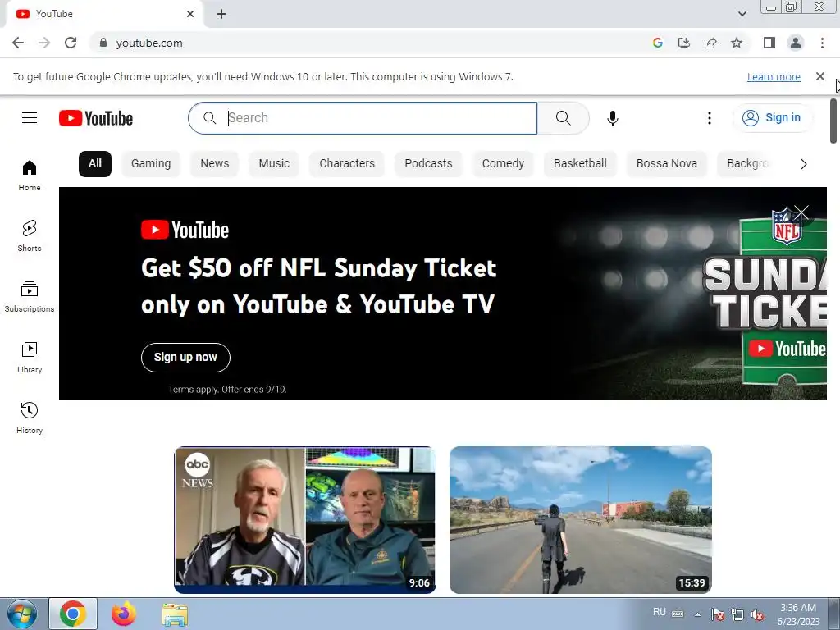Dismiss the Windows 7 update notice
Image resolution: width=840 pixels, height=630 pixels.
pyautogui.click(x=819, y=76)
